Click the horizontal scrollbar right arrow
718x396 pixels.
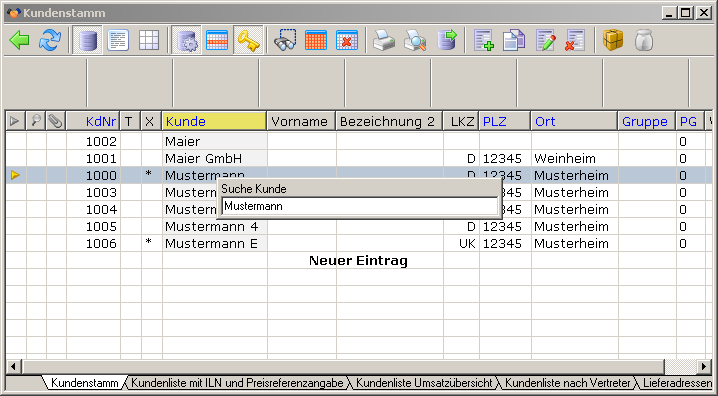704,366
